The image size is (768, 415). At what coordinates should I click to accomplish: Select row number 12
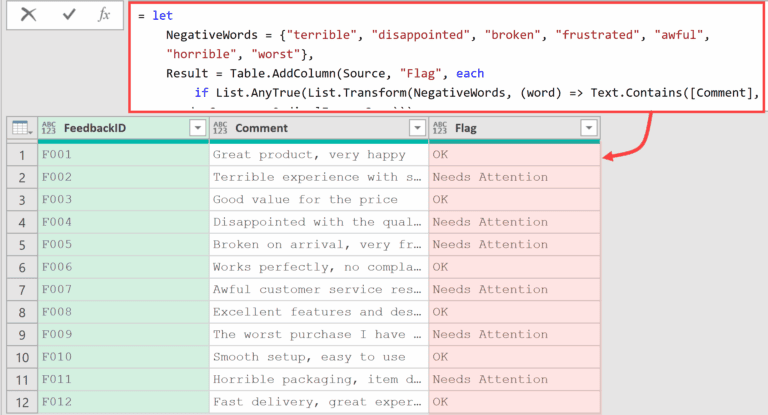(22, 402)
